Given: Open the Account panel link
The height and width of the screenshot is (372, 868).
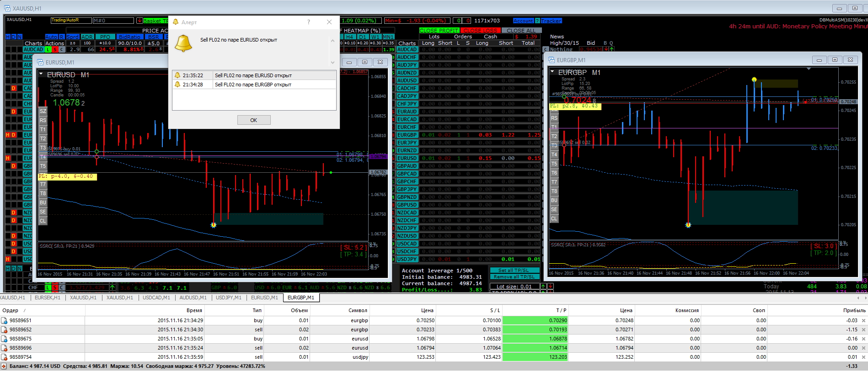Looking at the screenshot, I should point(523,21).
